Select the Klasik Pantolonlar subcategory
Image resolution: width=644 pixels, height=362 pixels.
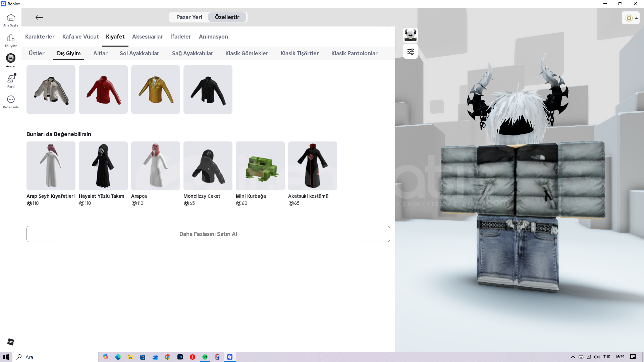[354, 53]
